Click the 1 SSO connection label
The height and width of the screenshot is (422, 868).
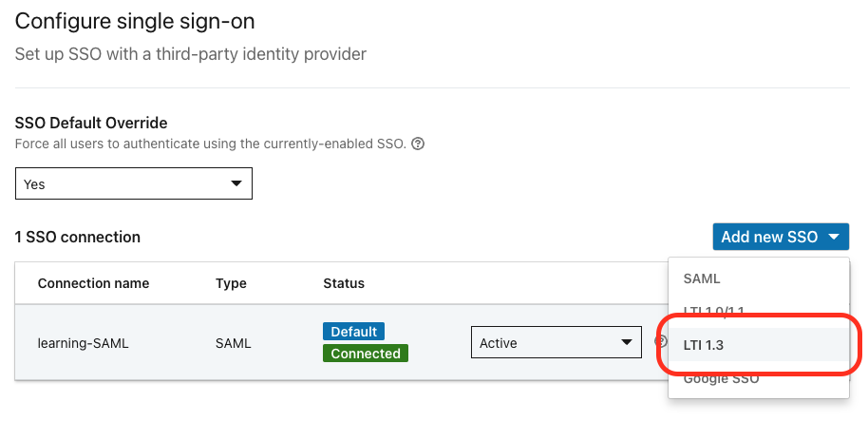(78, 237)
